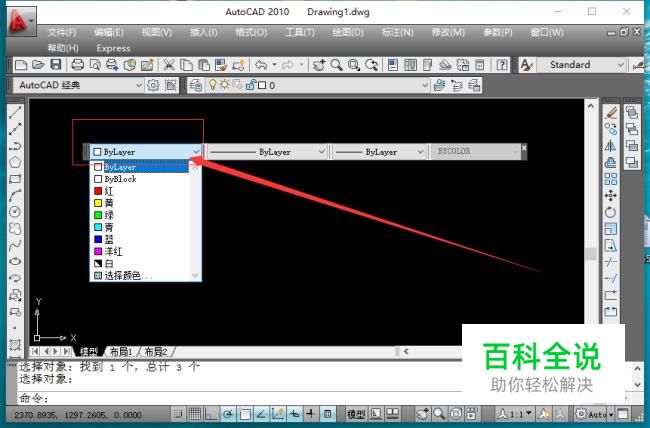Toggle Snap mode in status bar
The width and height of the screenshot is (650, 428).
[x=178, y=413]
